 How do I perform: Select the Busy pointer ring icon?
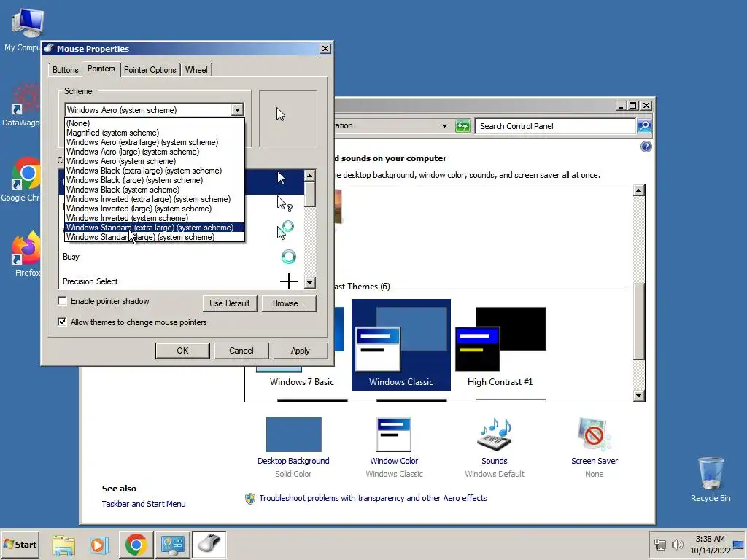288,257
